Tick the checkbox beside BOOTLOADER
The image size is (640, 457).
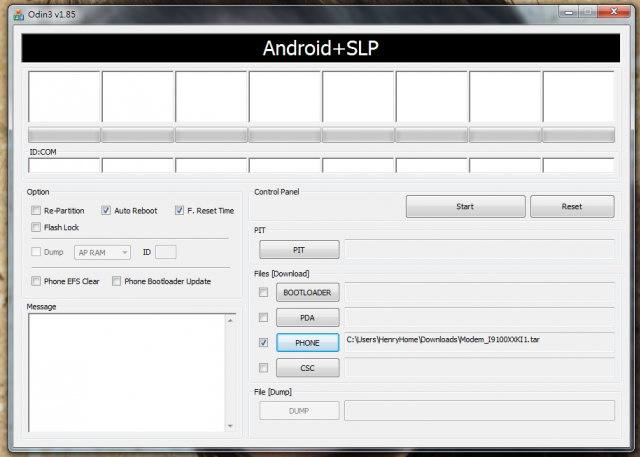[264, 292]
